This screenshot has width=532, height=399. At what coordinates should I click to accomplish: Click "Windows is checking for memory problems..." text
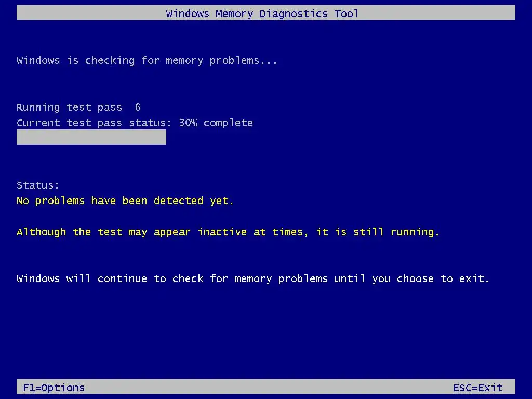[147, 61]
